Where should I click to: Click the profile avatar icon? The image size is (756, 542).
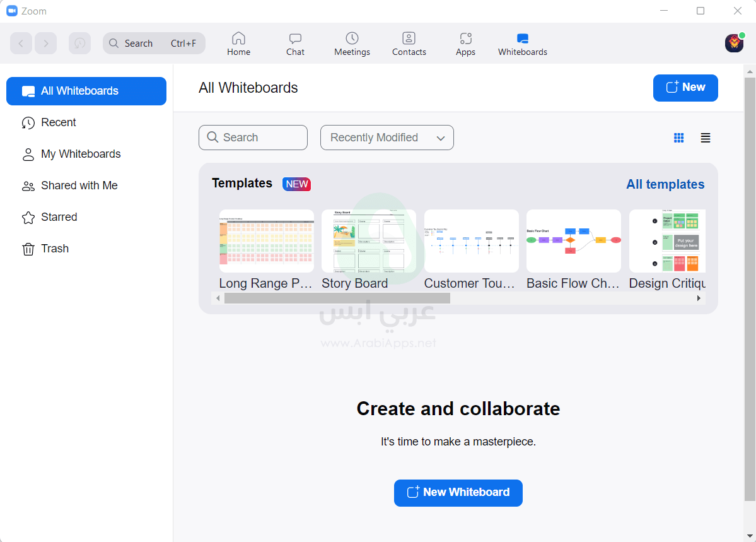coord(734,43)
